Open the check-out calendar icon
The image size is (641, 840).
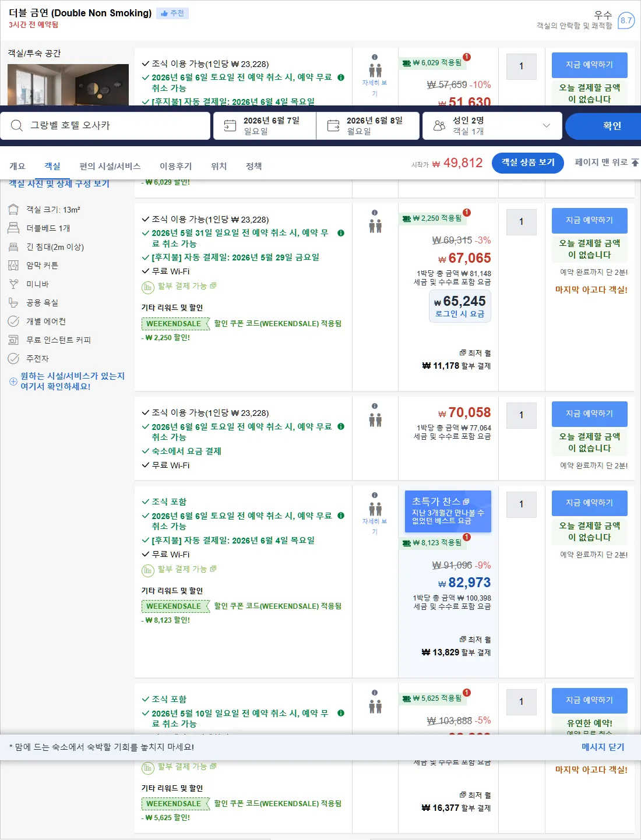pyautogui.click(x=333, y=126)
